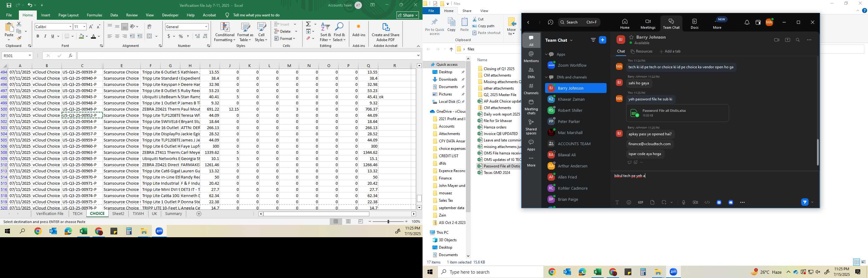Click the Fill Color bucket in Excel
The height and width of the screenshot is (278, 868).
pos(81,36)
